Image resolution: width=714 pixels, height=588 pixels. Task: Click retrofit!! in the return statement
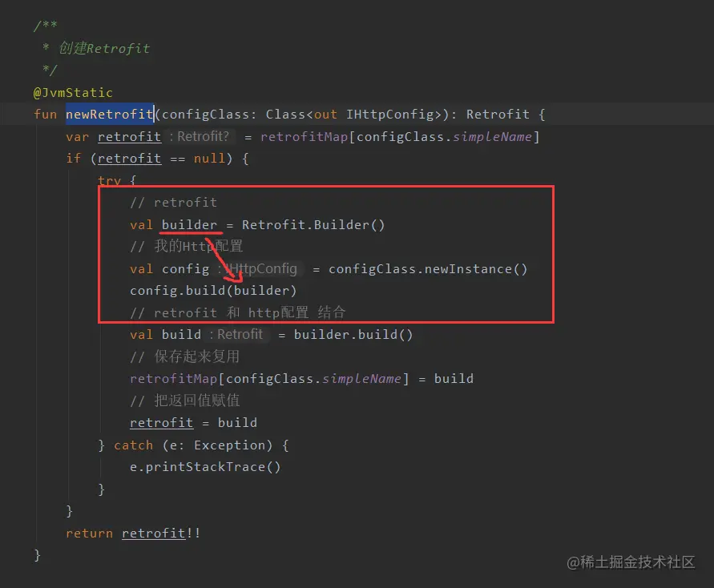(161, 534)
